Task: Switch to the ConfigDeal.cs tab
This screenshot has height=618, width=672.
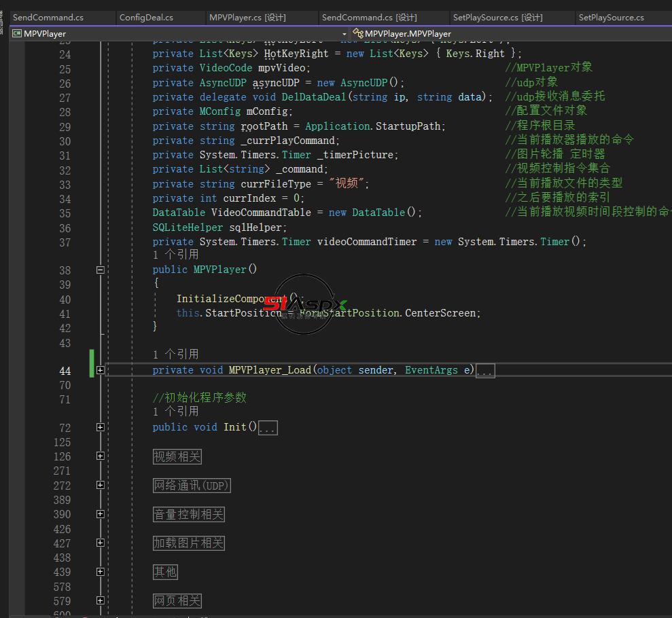Action: 146,17
